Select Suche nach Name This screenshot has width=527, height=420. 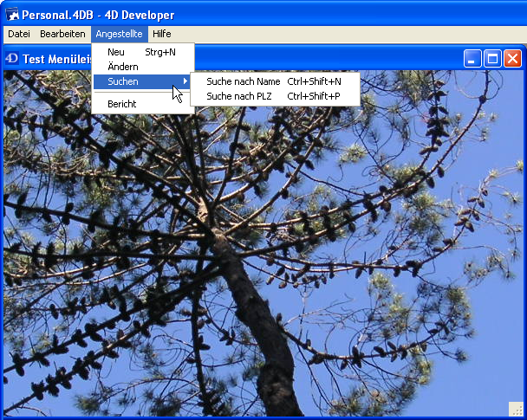pos(275,81)
